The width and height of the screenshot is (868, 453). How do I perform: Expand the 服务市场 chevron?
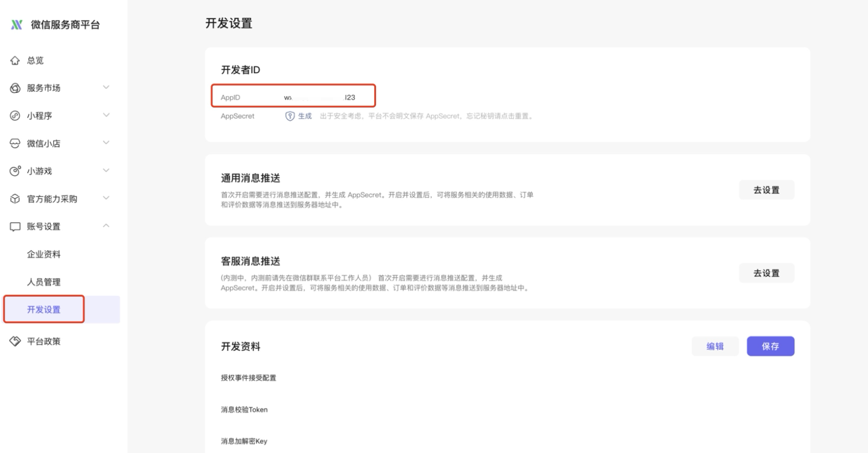[x=106, y=88]
